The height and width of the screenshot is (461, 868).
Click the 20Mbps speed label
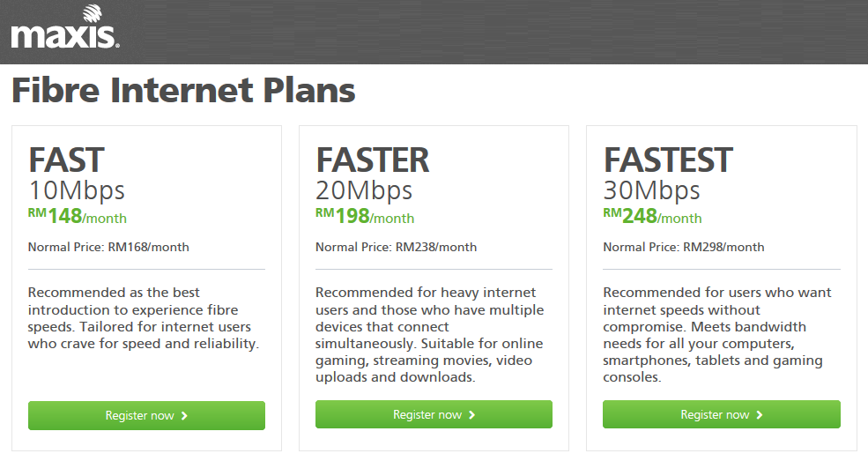364,190
